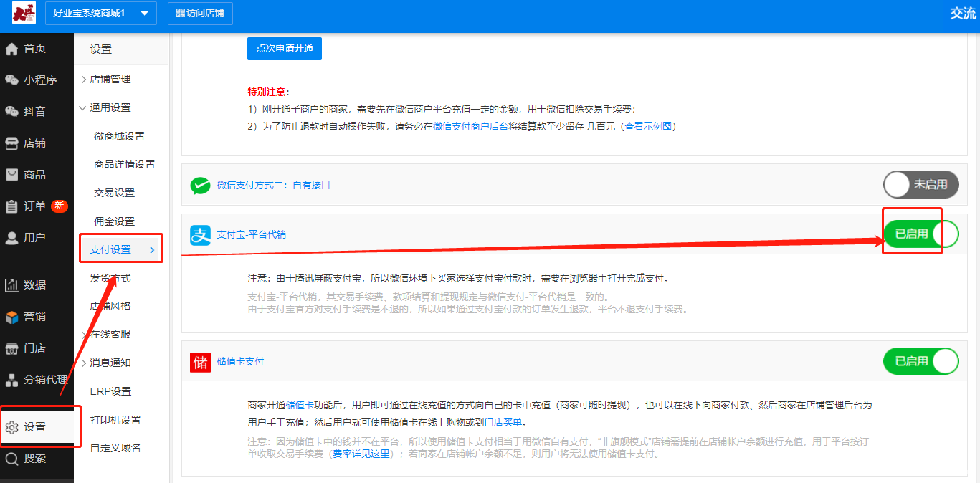
Task: Click the red 新 badge on 订单
Action: pos(59,206)
